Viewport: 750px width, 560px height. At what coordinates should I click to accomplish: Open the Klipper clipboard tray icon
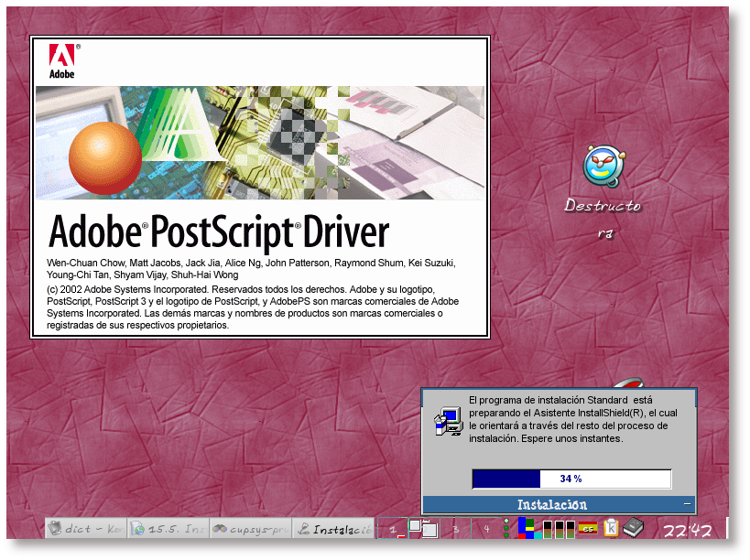[x=610, y=528]
